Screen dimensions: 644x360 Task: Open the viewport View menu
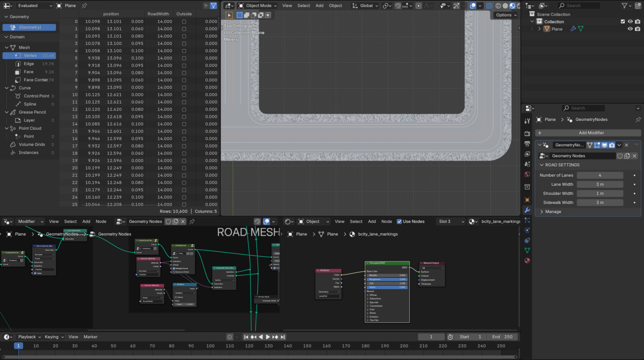pyautogui.click(x=287, y=6)
